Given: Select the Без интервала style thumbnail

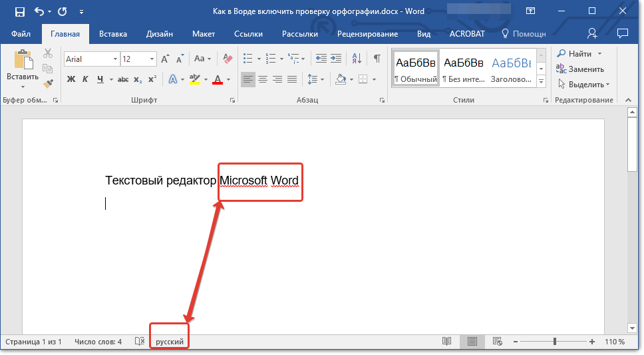Looking at the screenshot, I should point(464,68).
